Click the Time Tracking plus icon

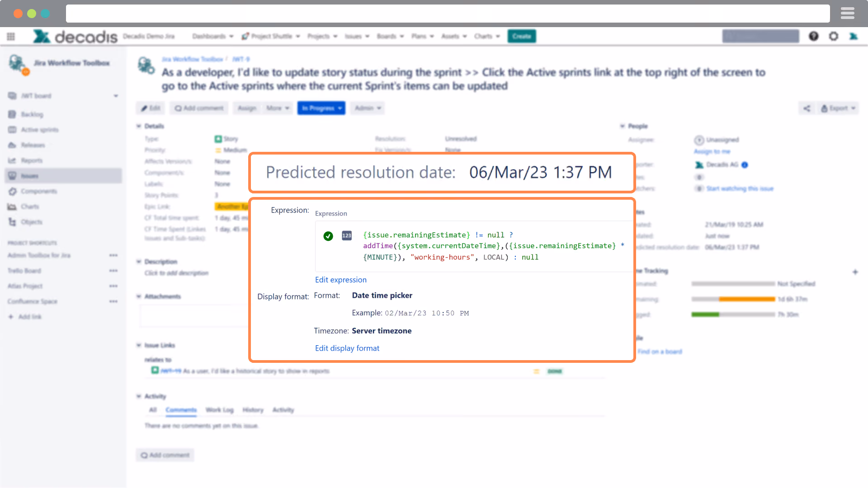(855, 272)
